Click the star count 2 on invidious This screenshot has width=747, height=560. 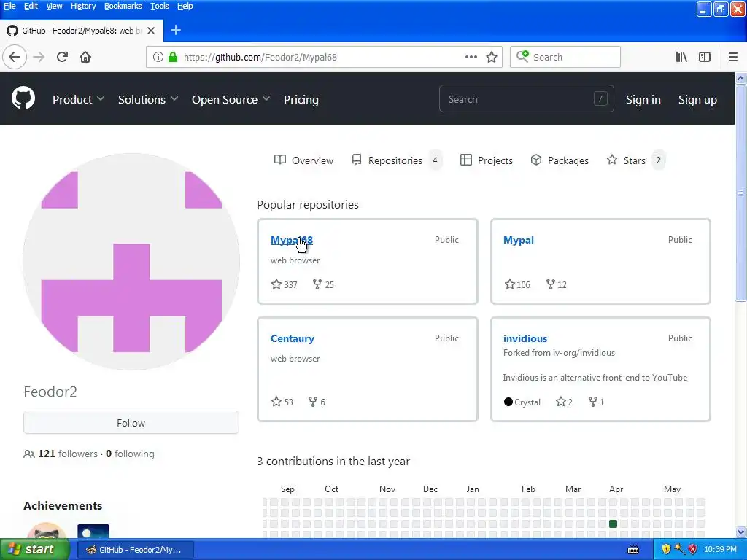click(564, 402)
